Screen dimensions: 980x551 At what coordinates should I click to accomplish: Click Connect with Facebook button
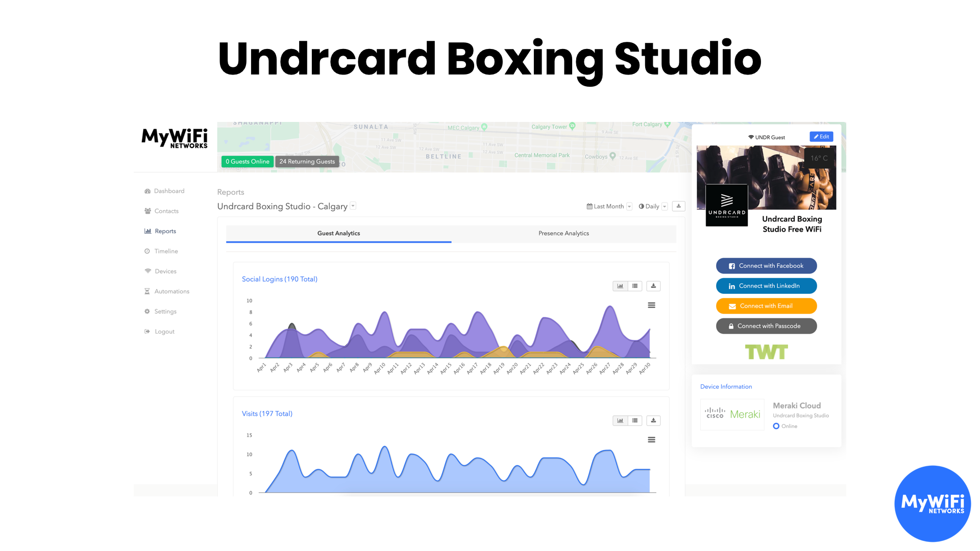click(x=766, y=265)
